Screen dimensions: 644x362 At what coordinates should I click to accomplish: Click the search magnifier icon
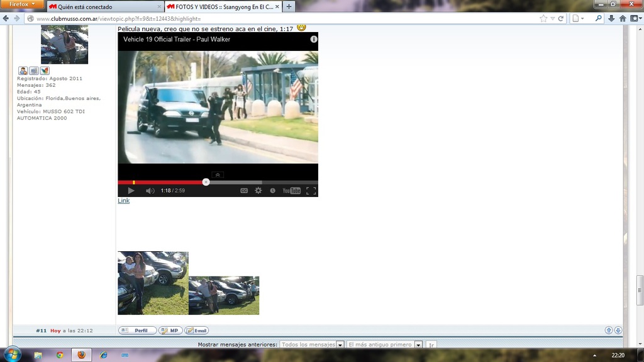(x=599, y=18)
